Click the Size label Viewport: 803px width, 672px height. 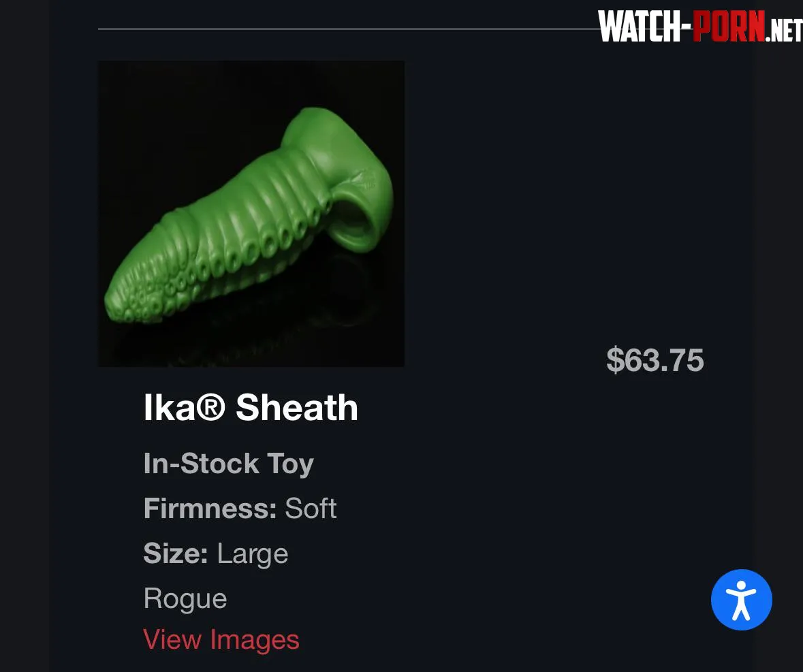[x=176, y=554]
